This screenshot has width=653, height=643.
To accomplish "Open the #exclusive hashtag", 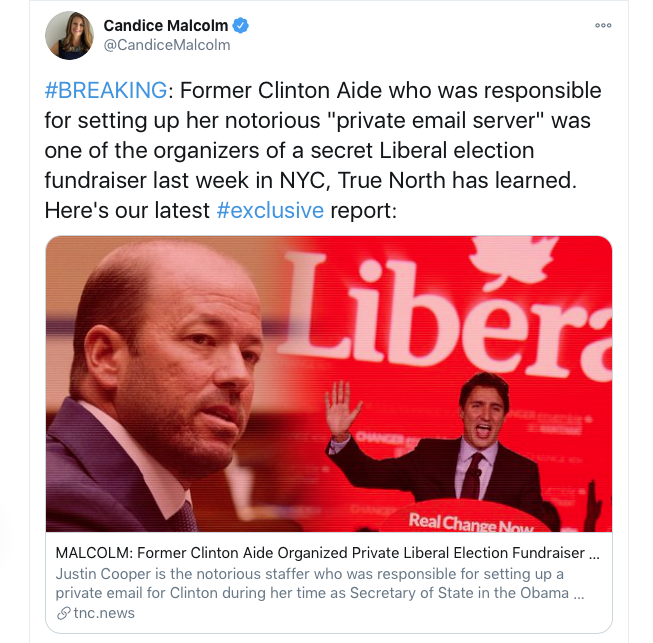I will tap(270, 210).
